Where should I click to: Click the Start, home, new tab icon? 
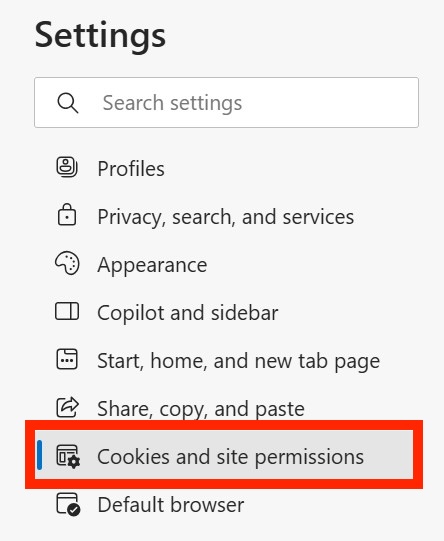pyautogui.click(x=67, y=360)
